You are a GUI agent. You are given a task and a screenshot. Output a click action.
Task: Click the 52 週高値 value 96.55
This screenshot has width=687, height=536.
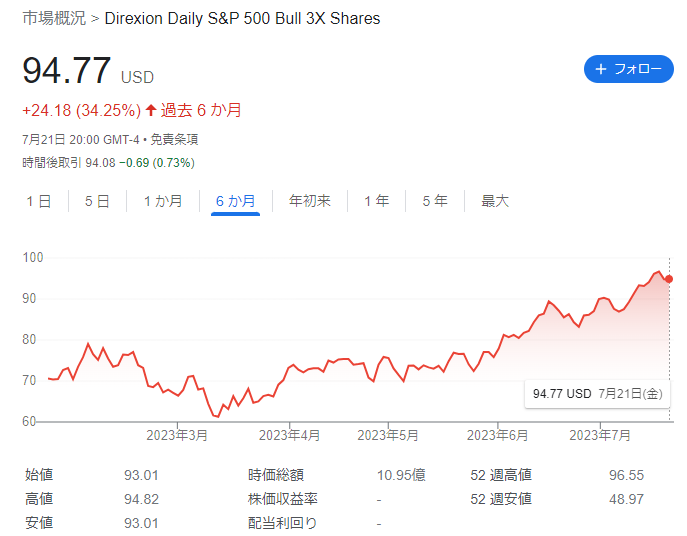[626, 475]
